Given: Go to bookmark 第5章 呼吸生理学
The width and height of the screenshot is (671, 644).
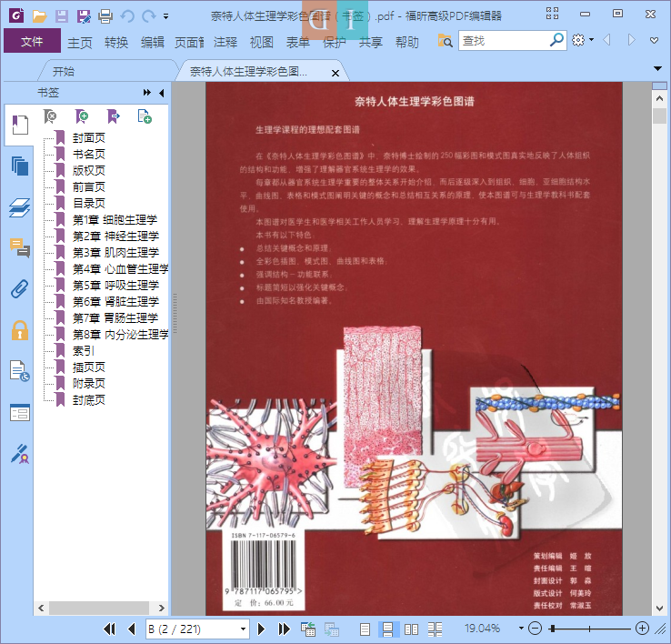Looking at the screenshot, I should pyautogui.click(x=115, y=286).
